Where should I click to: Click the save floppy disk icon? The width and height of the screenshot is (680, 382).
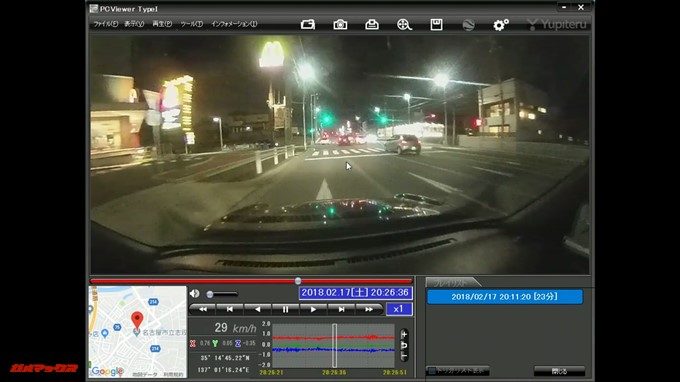coord(436,25)
